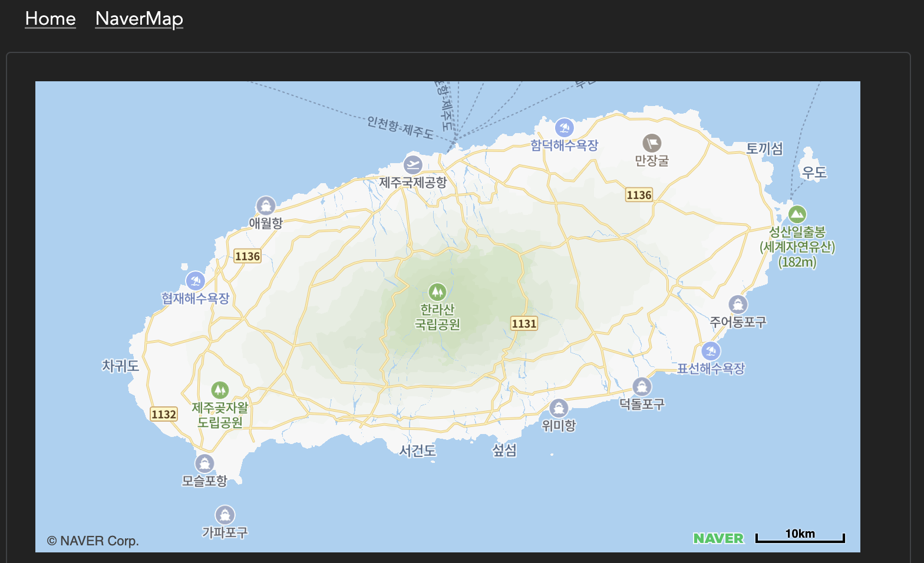This screenshot has width=924, height=563.
Task: Select the 제주곶자왈 도립공원 tree icon
Action: pos(220,390)
